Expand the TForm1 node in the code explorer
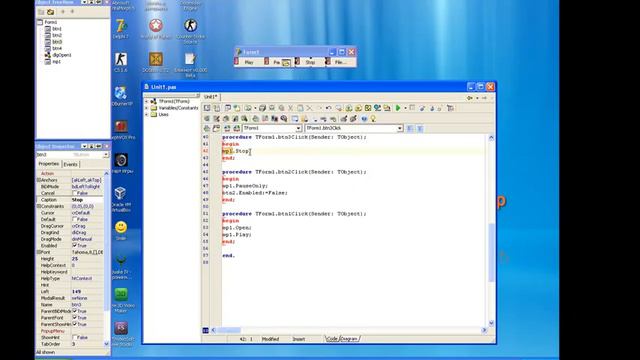Screen dimensions: 640x360 coord(147,101)
